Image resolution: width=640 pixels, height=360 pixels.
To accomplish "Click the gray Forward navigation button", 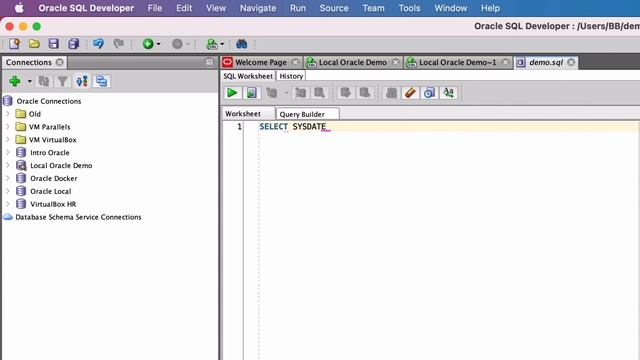I will (177, 44).
